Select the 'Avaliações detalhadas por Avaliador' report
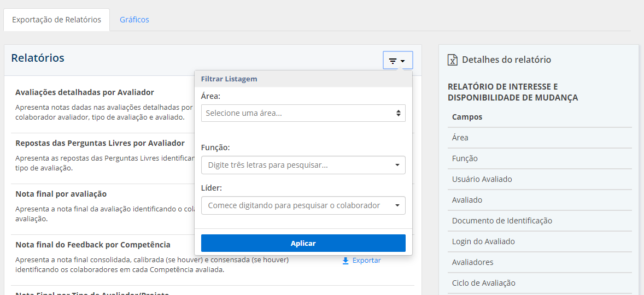This screenshot has width=644, height=295. (x=85, y=92)
